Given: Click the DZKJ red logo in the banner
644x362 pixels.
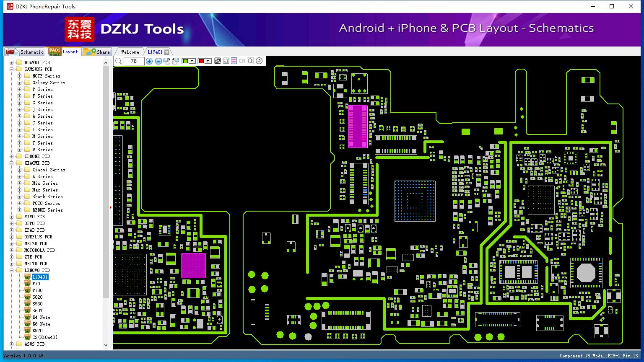Looking at the screenshot, I should pos(80,29).
